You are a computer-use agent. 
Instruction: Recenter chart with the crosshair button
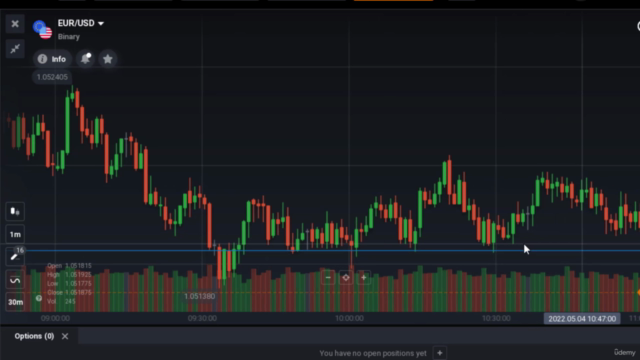tap(346, 278)
